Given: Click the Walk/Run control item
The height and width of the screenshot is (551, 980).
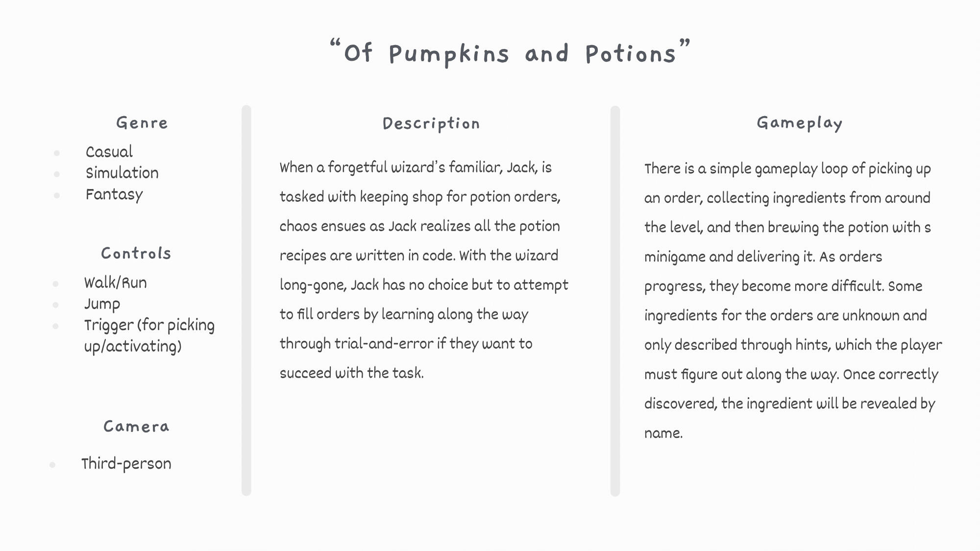Looking at the screenshot, I should tap(116, 283).
